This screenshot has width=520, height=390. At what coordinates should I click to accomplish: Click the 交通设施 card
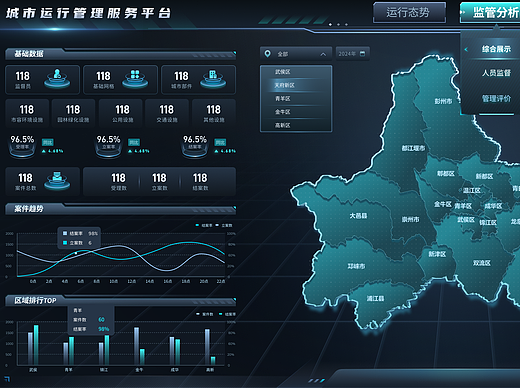[167, 113]
